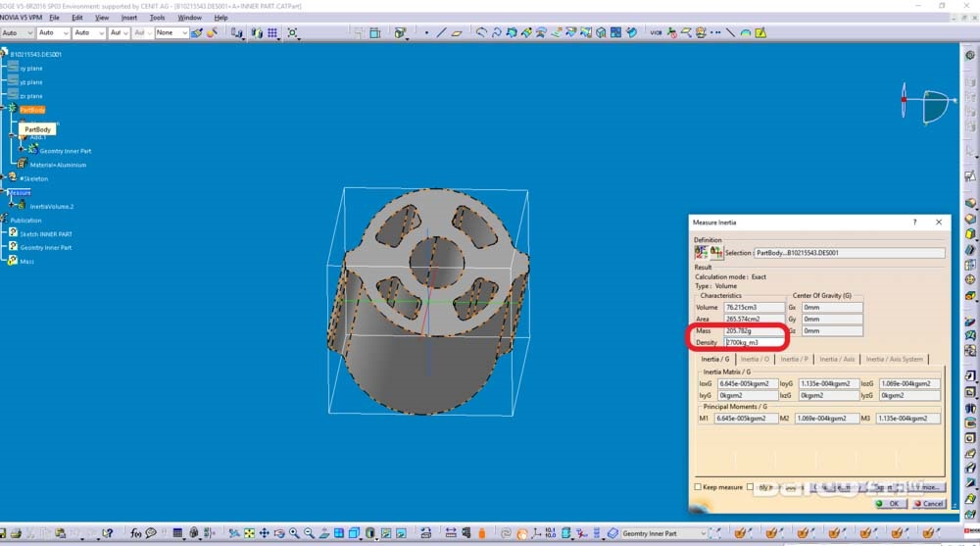The height and width of the screenshot is (546, 980).
Task: Enable the Keep measure checkbox
Action: tap(698, 487)
